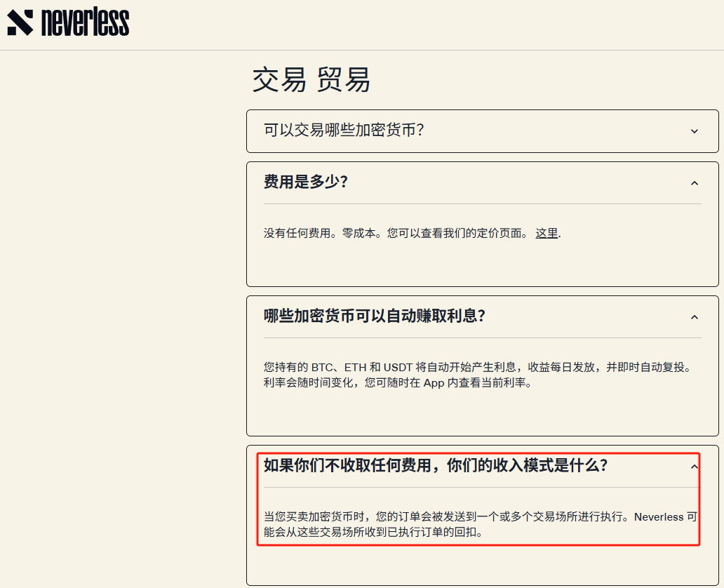Click the 费用是多少? heading text
Image resolution: width=724 pixels, height=588 pixels.
tap(306, 182)
